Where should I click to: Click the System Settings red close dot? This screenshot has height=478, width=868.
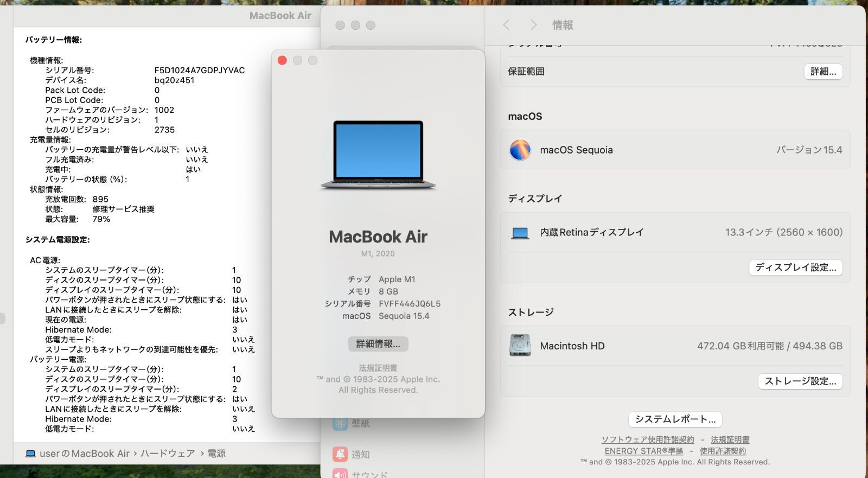click(x=340, y=25)
